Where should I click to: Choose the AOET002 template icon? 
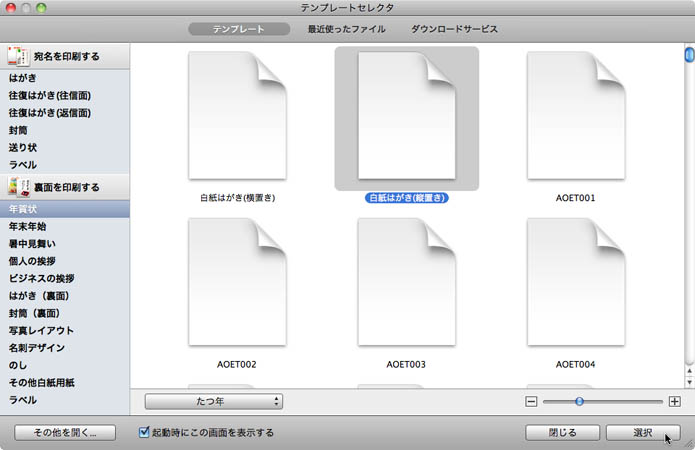237,283
